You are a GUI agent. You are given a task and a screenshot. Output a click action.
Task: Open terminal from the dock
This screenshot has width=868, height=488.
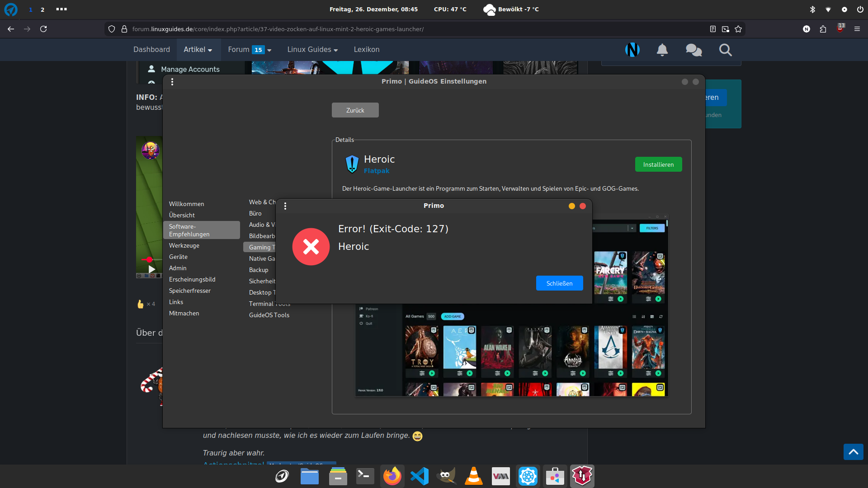click(365, 476)
